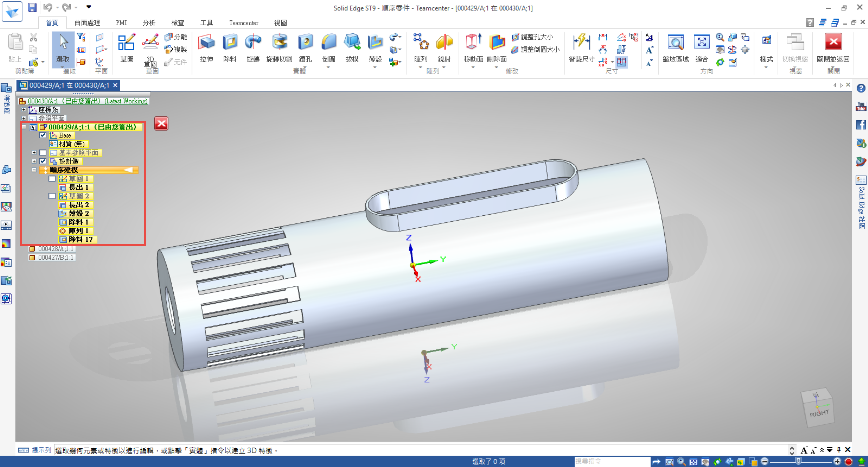Click the 分離 detach button
The image size is (868, 467).
[176, 37]
